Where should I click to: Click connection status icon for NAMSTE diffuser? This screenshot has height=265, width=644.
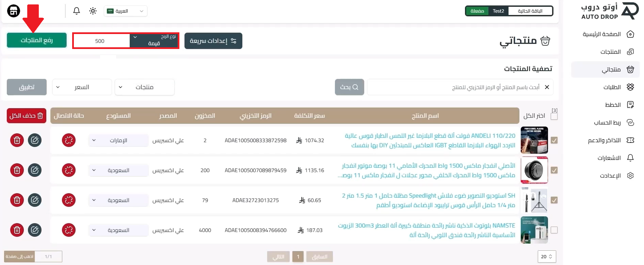click(x=69, y=230)
